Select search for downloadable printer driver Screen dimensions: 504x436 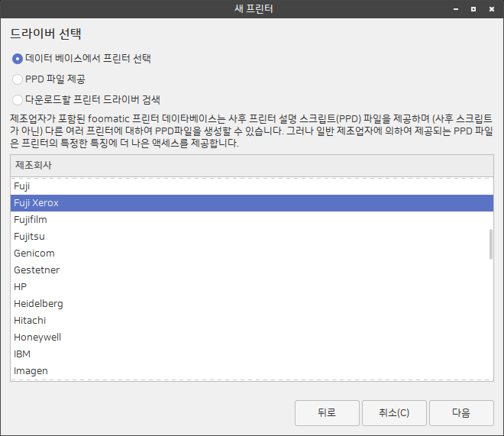point(18,99)
